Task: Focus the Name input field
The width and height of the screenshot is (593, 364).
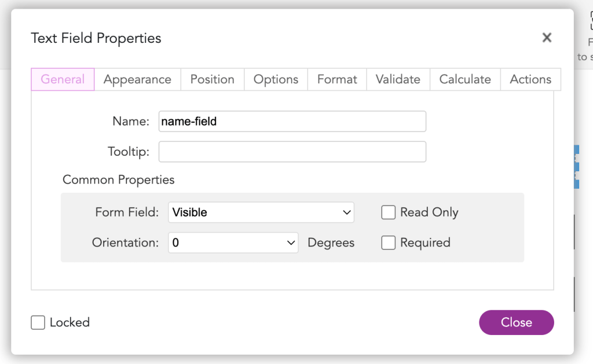Action: pos(292,122)
